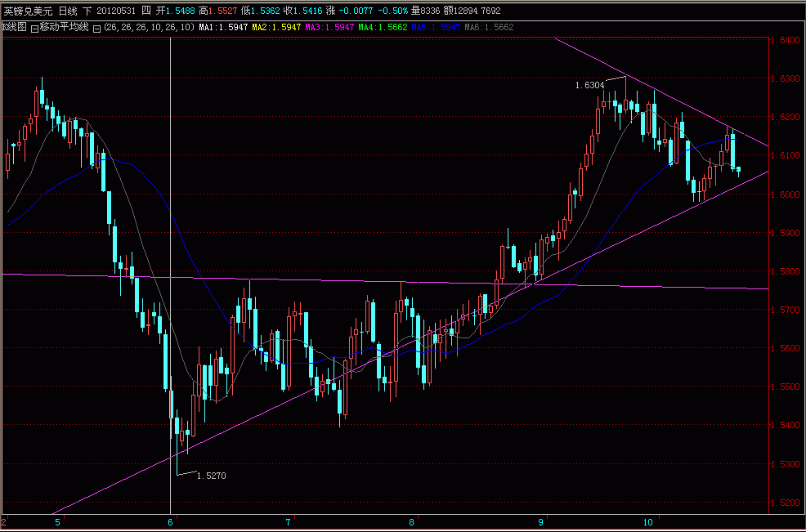Image resolution: width=806 pixels, height=532 pixels.
Task: Click the open value 1.5488
Action: (x=181, y=11)
